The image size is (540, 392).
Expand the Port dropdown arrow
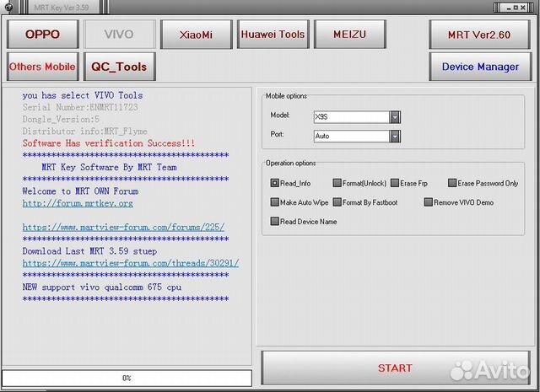pyautogui.click(x=395, y=136)
